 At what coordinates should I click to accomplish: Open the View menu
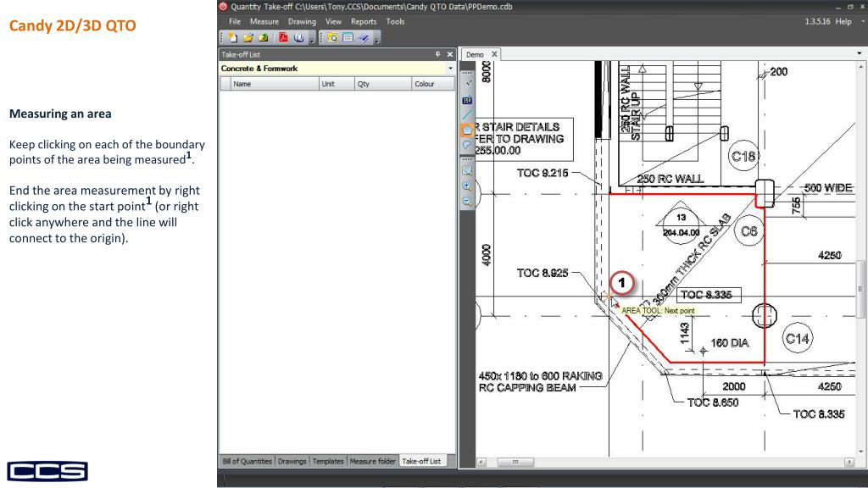pos(333,21)
